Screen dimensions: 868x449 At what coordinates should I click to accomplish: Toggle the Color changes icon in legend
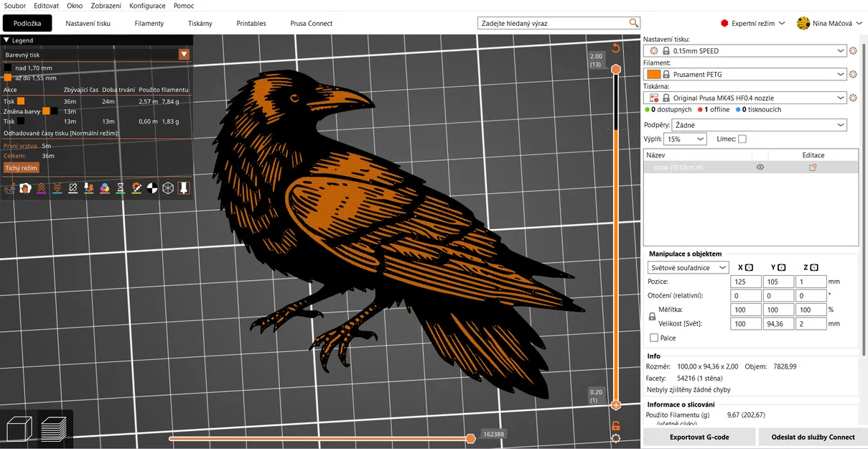click(104, 188)
